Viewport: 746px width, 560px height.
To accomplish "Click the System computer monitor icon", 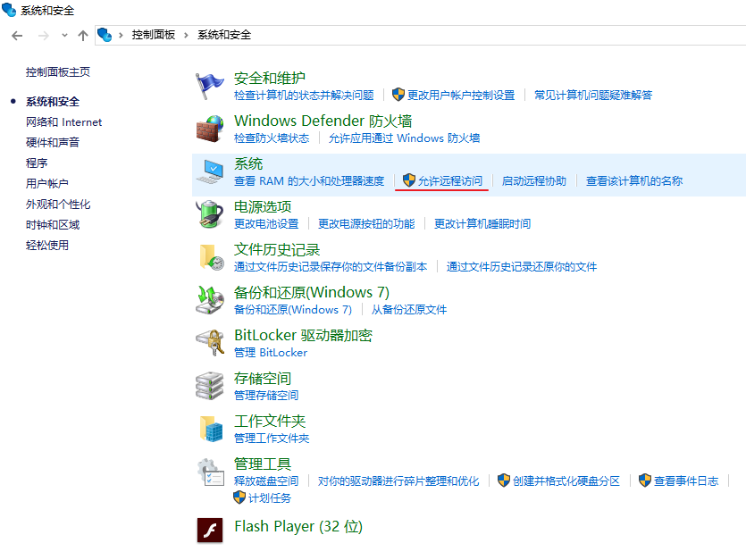I will [x=209, y=171].
